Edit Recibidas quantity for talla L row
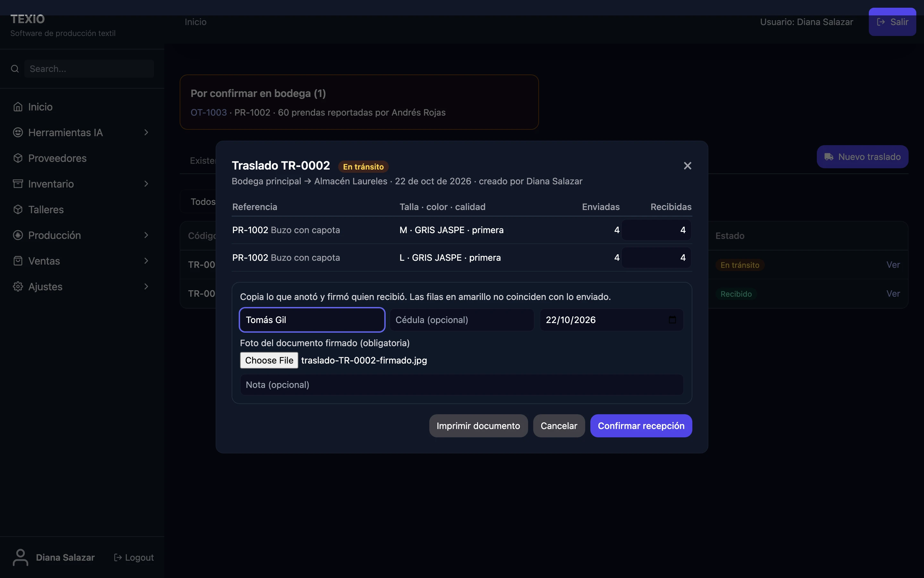The width and height of the screenshot is (924, 578). point(656,257)
